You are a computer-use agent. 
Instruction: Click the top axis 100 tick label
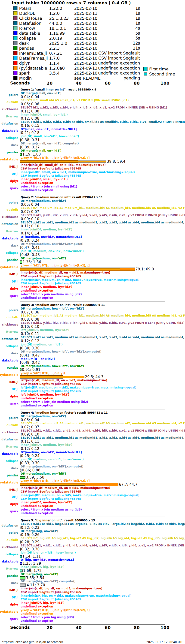coord(165,83)
